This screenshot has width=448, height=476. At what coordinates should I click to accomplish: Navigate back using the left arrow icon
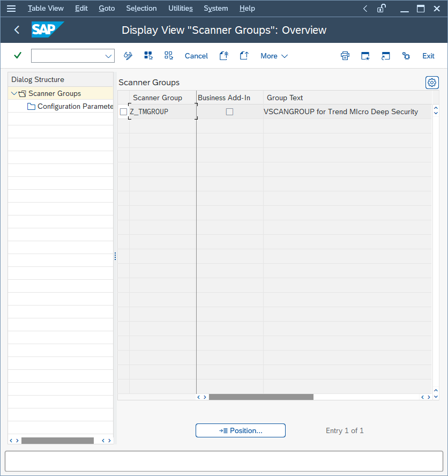click(16, 30)
